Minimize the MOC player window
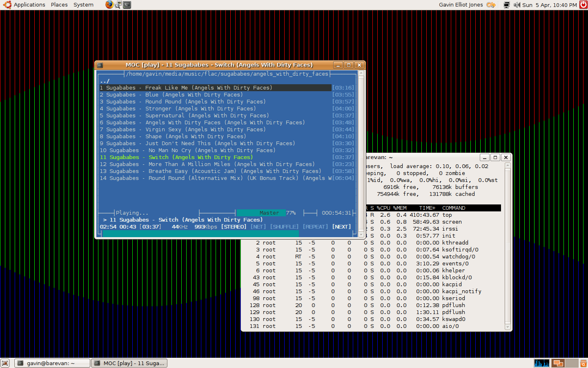The image size is (588, 368). point(338,65)
